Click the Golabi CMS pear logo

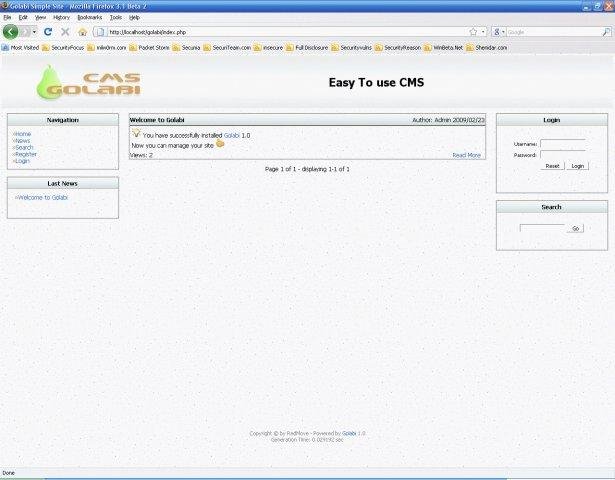point(89,83)
